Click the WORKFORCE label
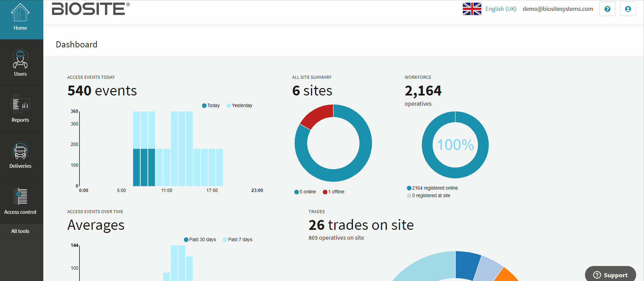 point(418,77)
